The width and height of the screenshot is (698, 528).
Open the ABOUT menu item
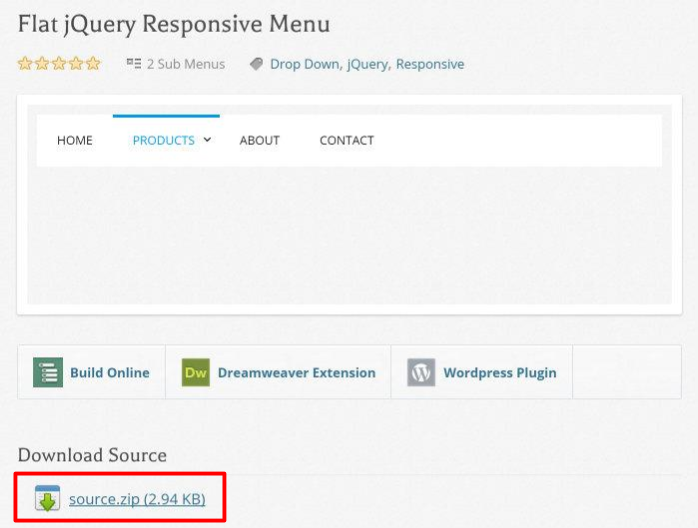pyautogui.click(x=260, y=140)
